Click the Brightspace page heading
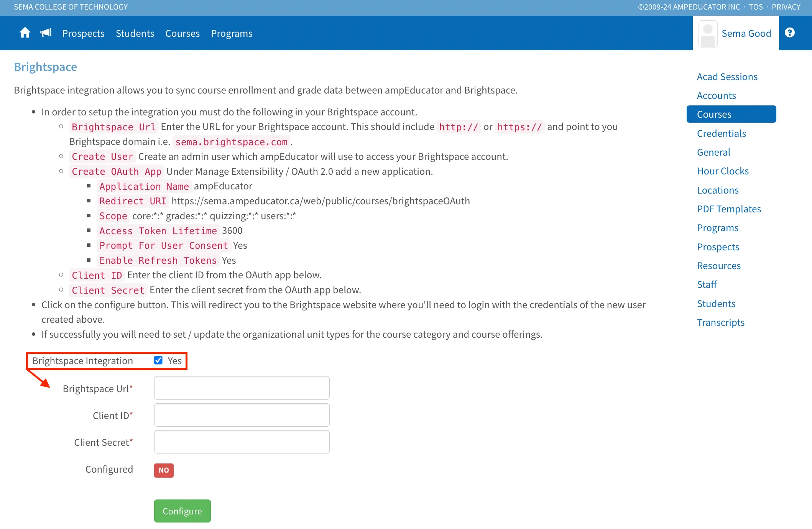 click(45, 67)
